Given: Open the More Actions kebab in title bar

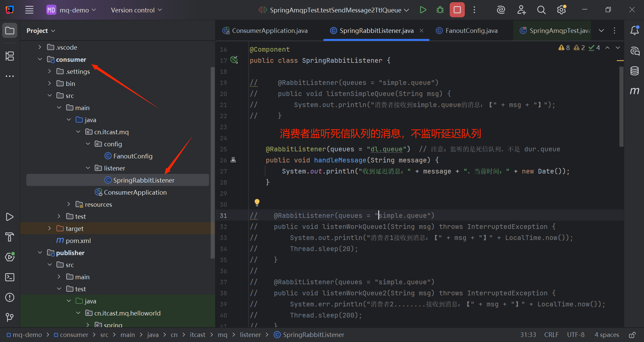Looking at the screenshot, I should 474,10.
